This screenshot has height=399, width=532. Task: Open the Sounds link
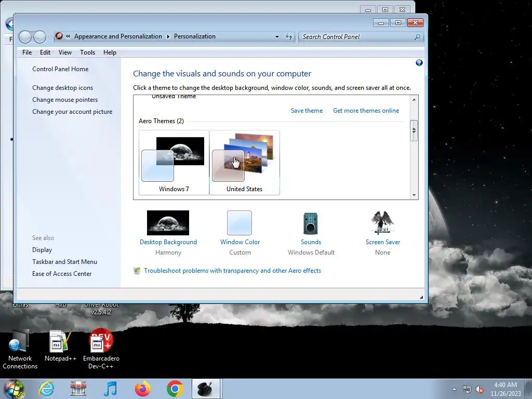[311, 242]
